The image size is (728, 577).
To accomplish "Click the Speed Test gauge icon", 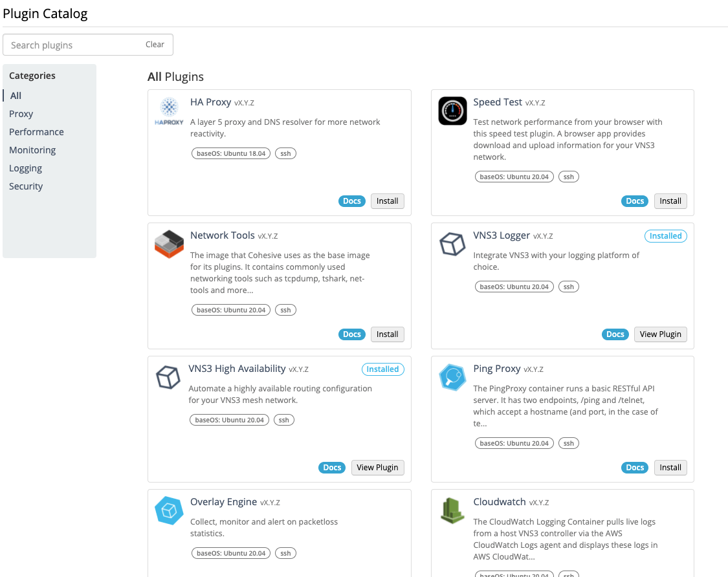I will [x=453, y=111].
